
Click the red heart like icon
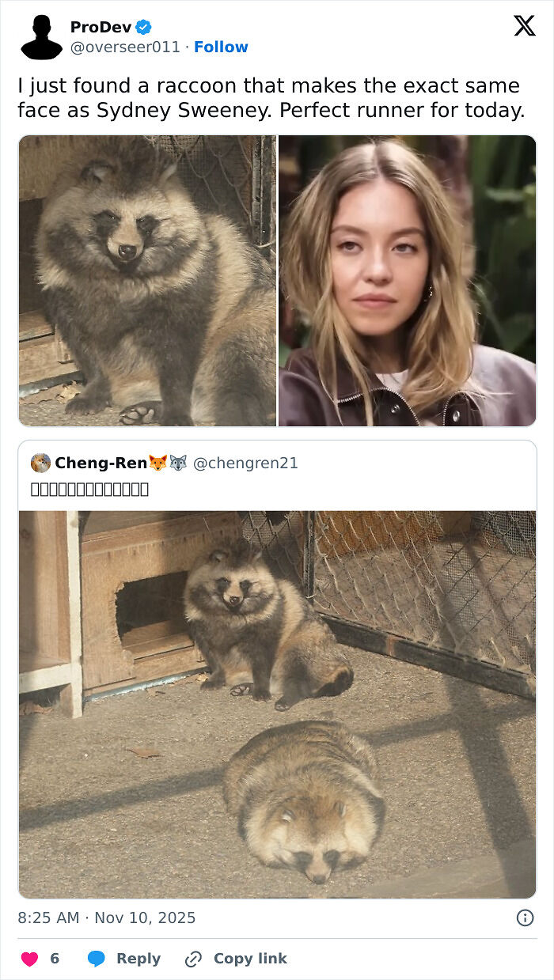point(29,958)
